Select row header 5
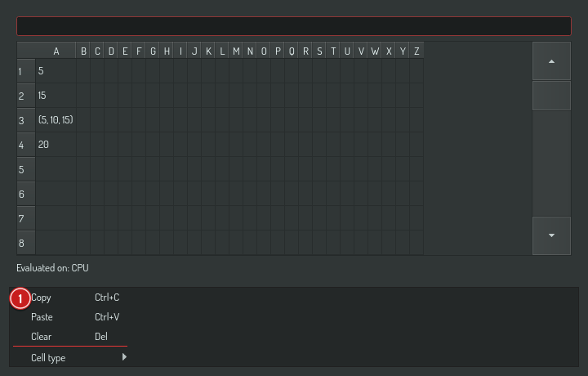Screen dimensions: 588x376 26,169
